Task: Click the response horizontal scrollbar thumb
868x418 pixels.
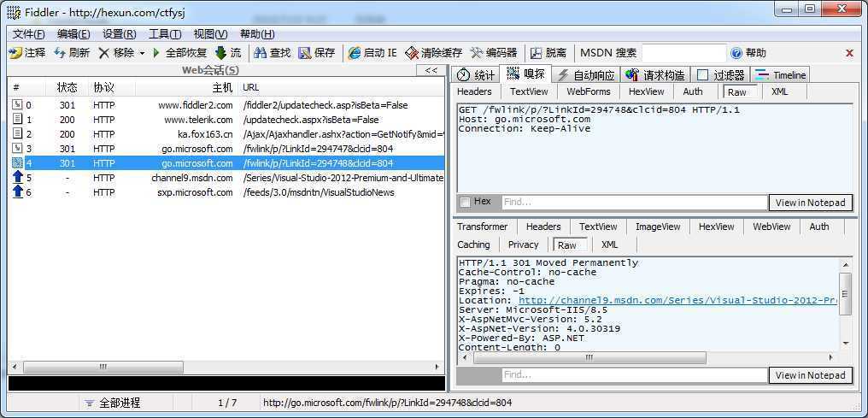Action: [x=589, y=357]
